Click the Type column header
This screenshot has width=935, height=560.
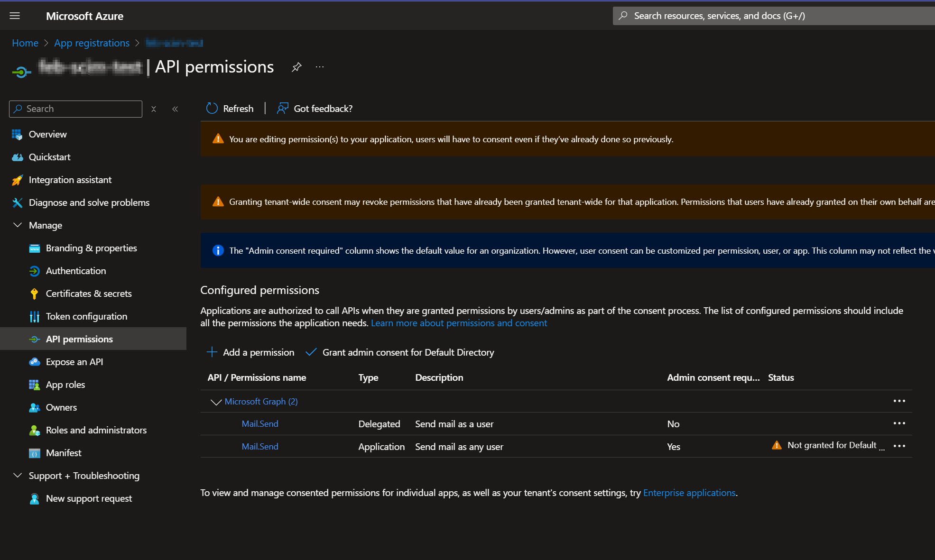368,377
